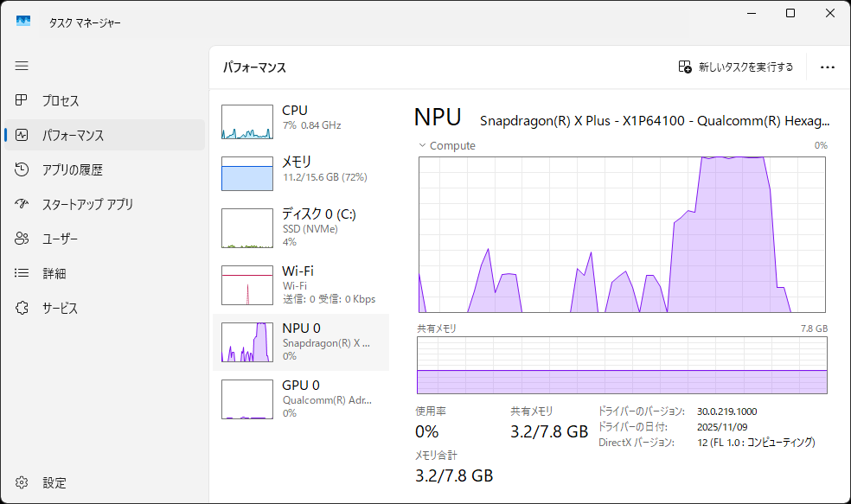Open the サービス (Services) page icon
The image size is (851, 504).
21,308
